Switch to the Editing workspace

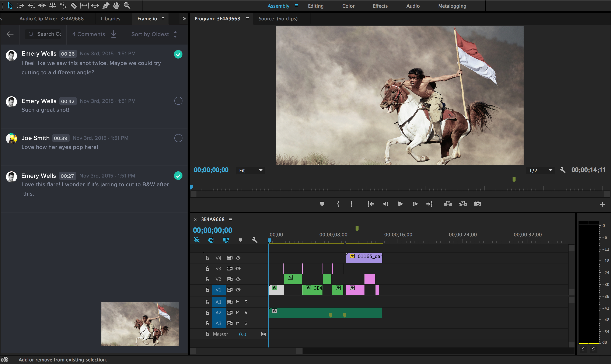pos(315,6)
